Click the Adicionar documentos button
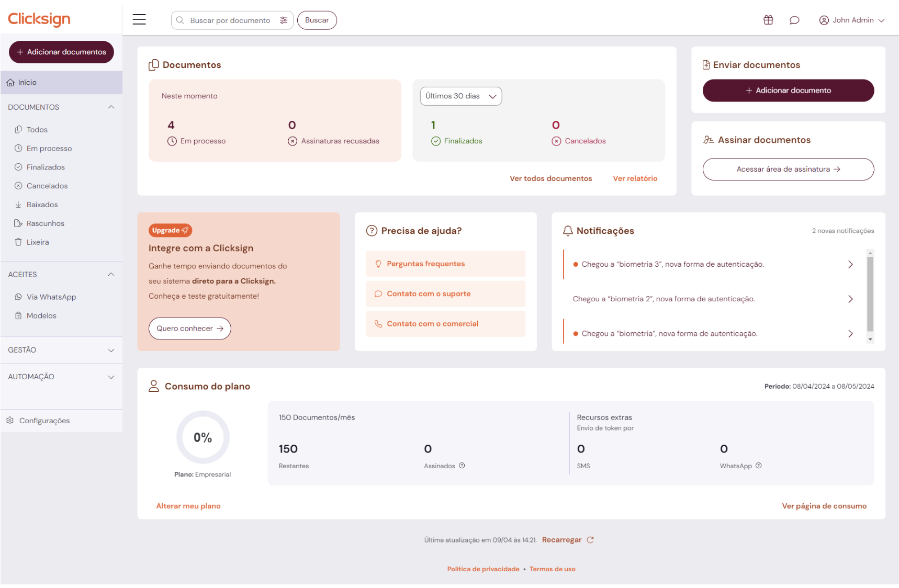 click(61, 52)
